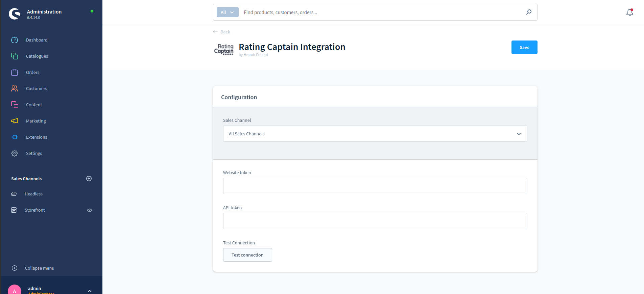Image resolution: width=644 pixels, height=294 pixels.
Task: Click the Test Connection label
Action: tap(239, 243)
